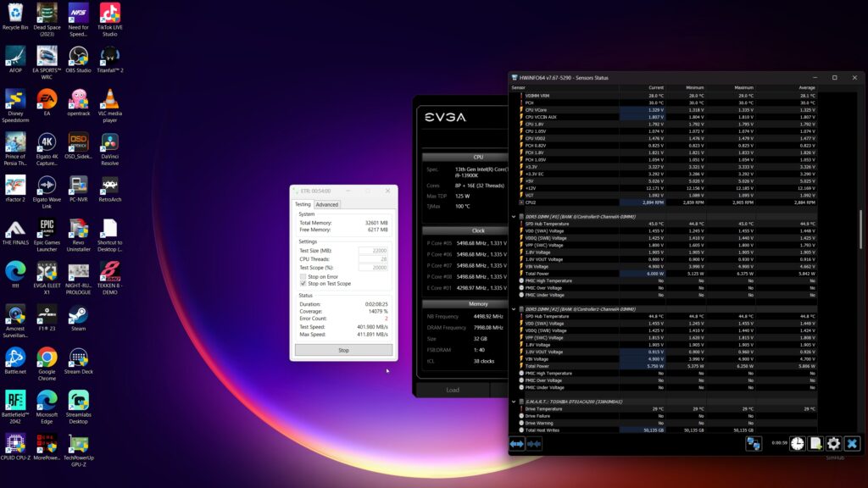
Task: Uncheck Stop on Test Scope checkbox
Action: pos(303,284)
